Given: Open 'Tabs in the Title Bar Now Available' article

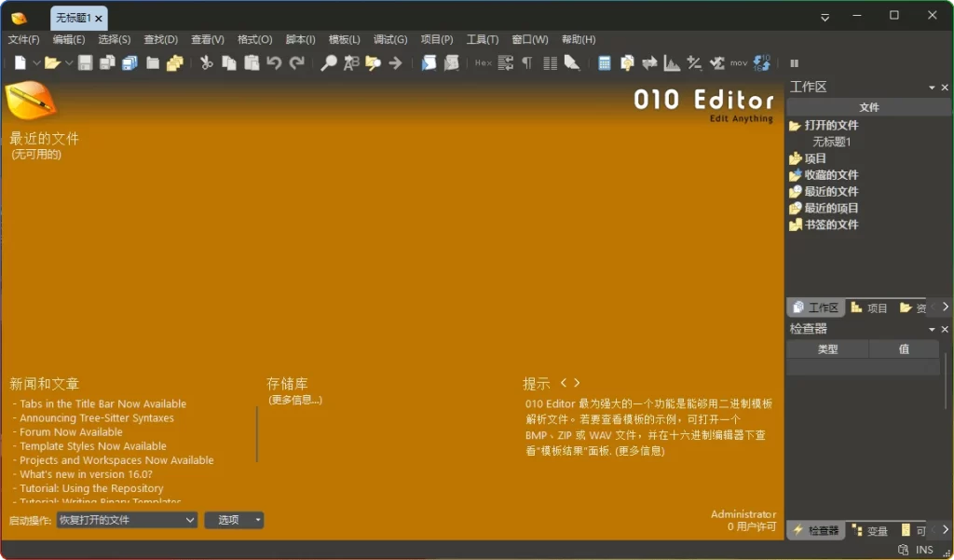Looking at the screenshot, I should 102,403.
